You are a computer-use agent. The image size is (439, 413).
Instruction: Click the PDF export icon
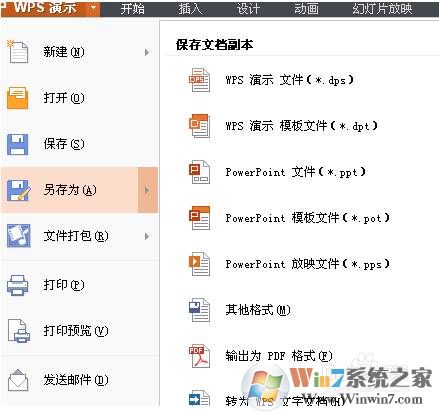pos(199,356)
